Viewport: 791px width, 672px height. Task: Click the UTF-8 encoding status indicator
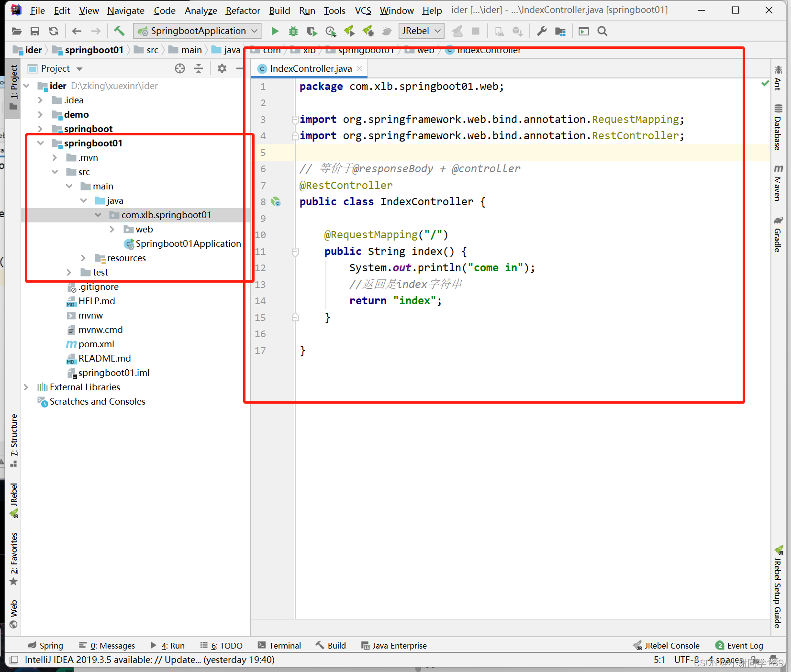tap(686, 660)
